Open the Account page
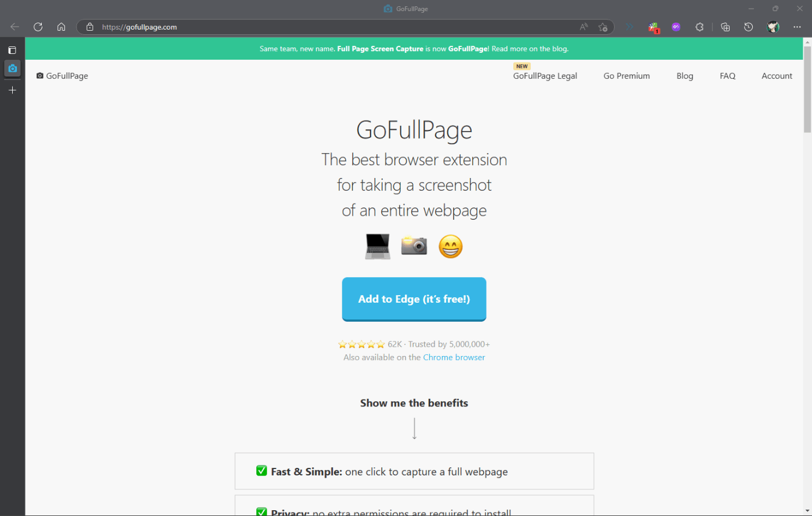The width and height of the screenshot is (812, 516). point(777,76)
